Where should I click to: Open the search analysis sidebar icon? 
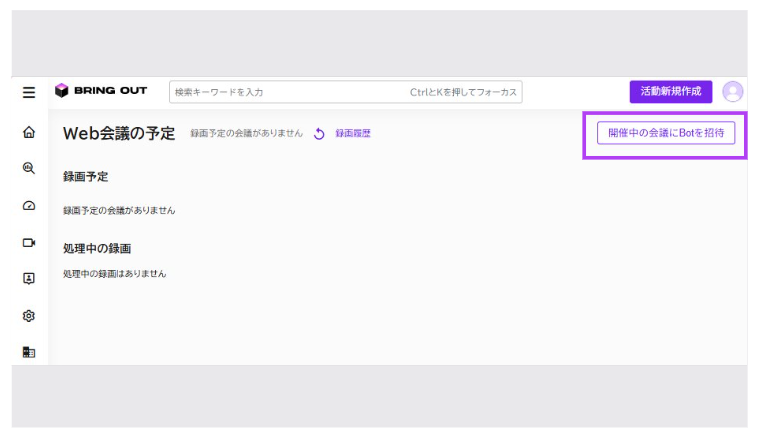29,168
